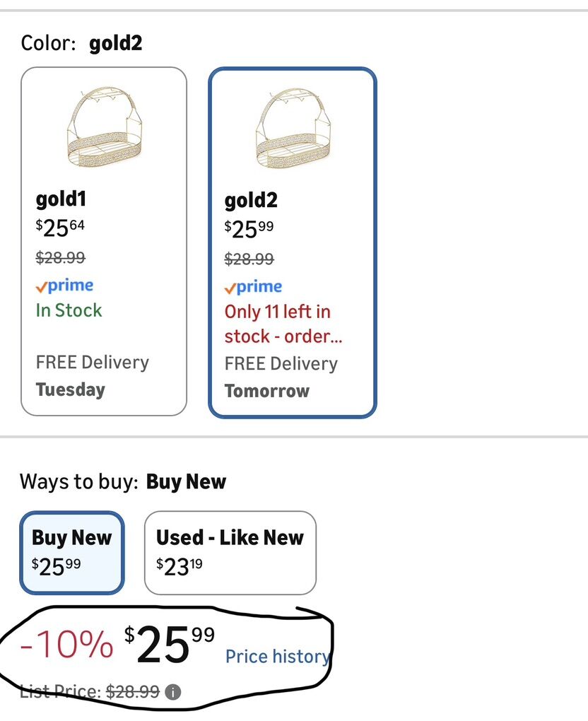Open the Price history link
This screenshot has width=588, height=721.
(x=277, y=657)
